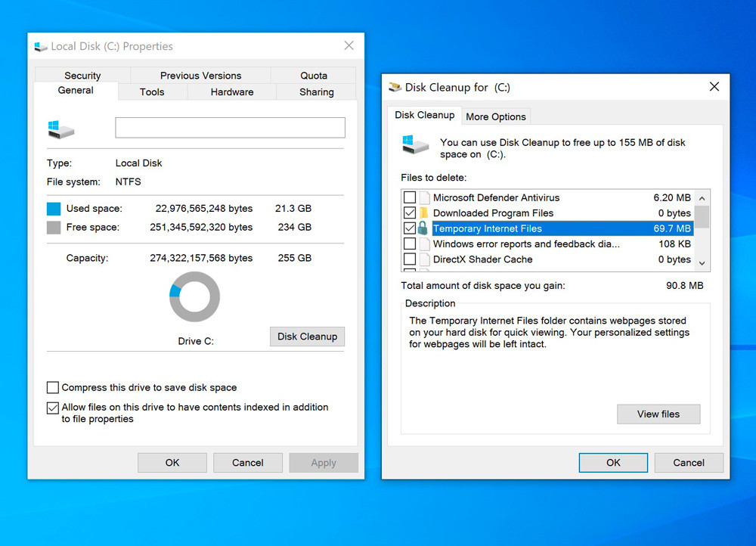The height and width of the screenshot is (546, 756).
Task: Click the drive icon in Properties title bar
Action: tap(39, 45)
